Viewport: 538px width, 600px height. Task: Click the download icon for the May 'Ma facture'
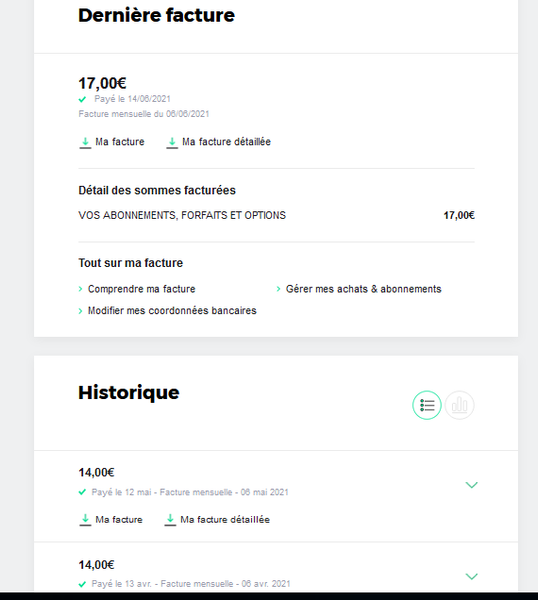[85, 520]
